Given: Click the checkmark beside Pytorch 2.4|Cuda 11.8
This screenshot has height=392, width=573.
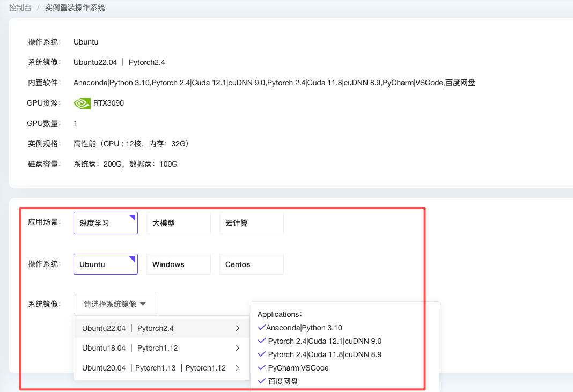Looking at the screenshot, I should point(262,354).
